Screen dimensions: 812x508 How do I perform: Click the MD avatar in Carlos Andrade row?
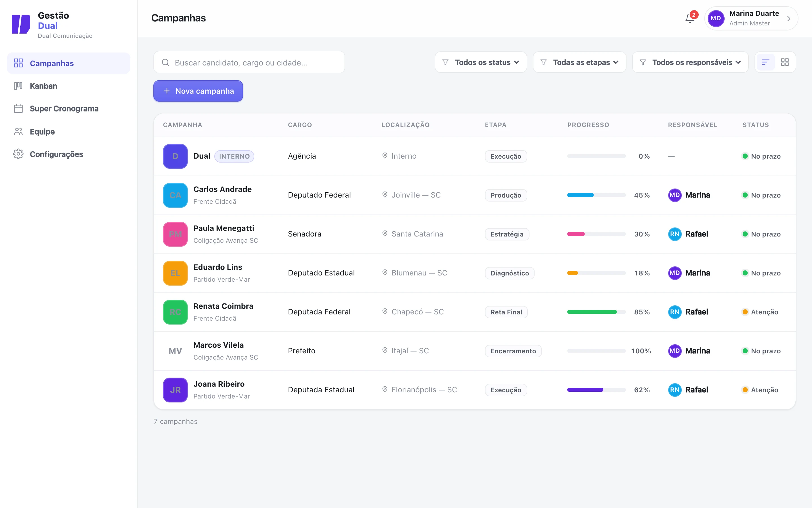[674, 195]
